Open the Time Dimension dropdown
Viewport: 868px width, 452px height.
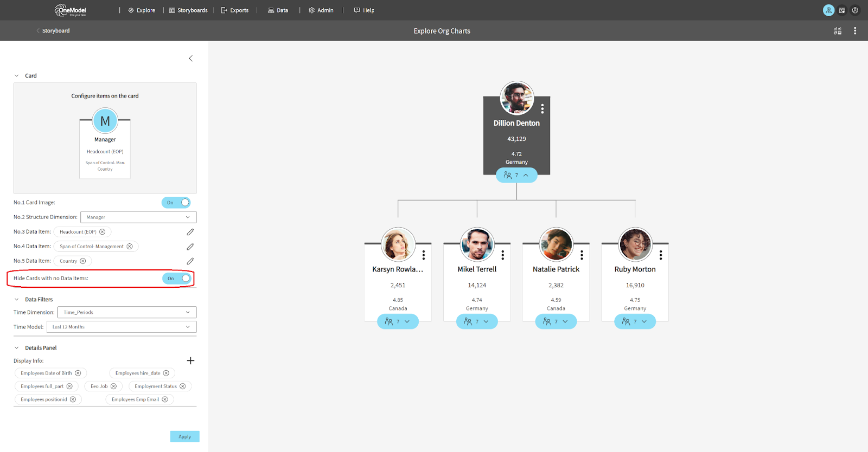(127, 313)
